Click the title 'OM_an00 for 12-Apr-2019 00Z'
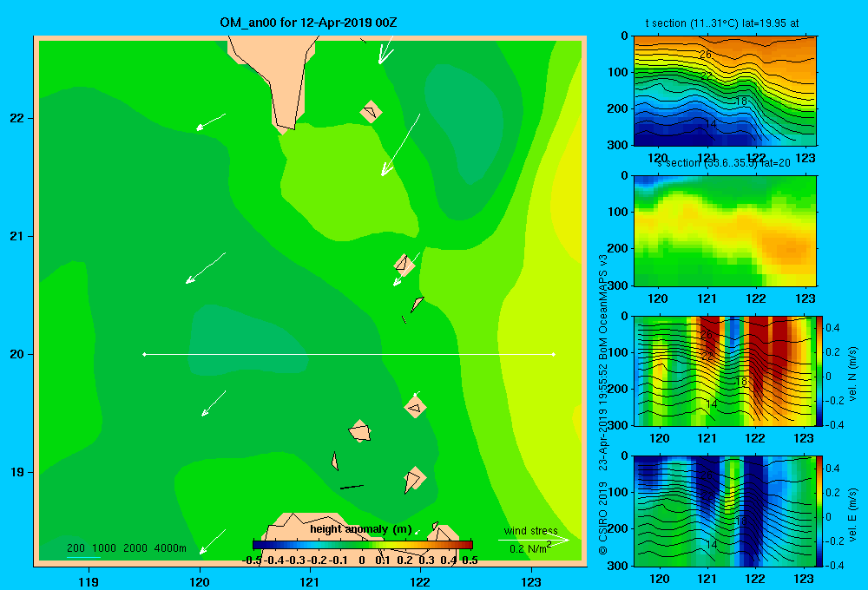 click(308, 23)
